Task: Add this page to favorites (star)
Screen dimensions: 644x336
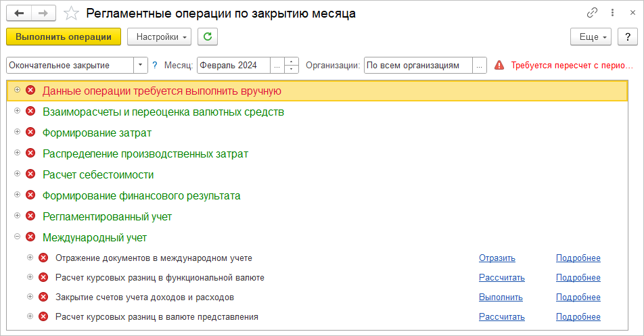Action: 70,14
